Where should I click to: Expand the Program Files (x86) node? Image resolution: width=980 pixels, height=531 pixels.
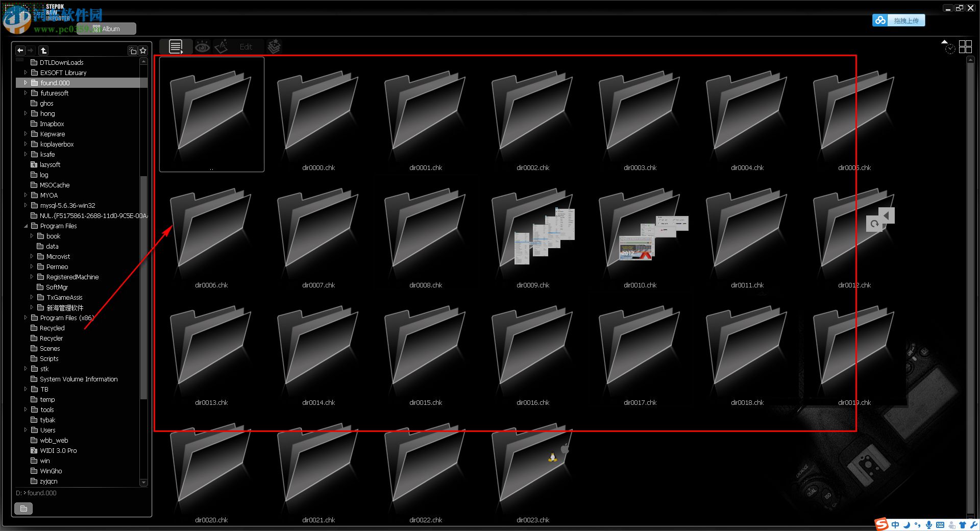click(x=26, y=318)
